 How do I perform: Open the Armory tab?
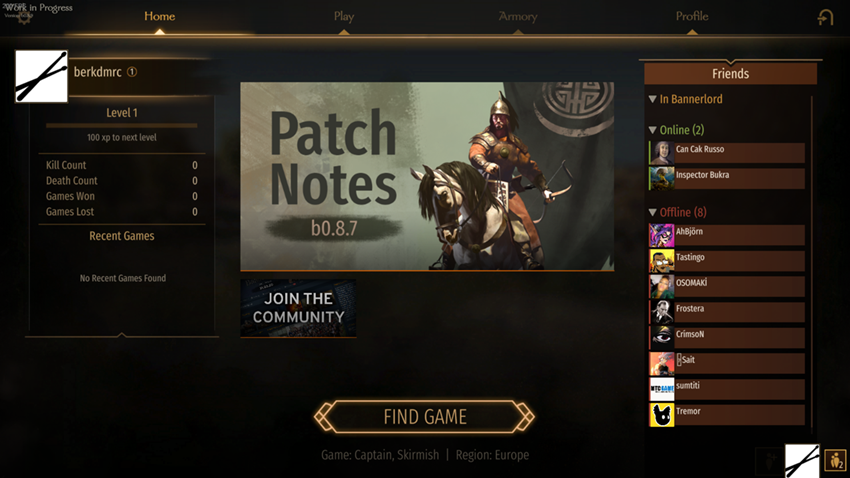click(x=518, y=16)
